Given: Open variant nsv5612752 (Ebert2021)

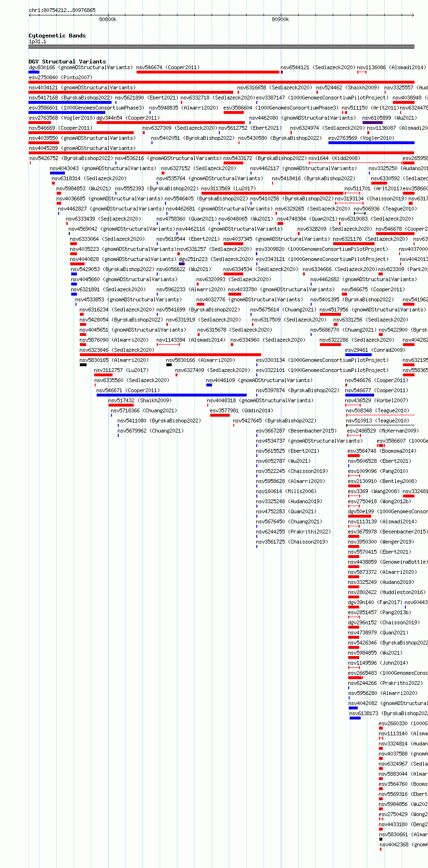Looking at the screenshot, I should [x=250, y=128].
